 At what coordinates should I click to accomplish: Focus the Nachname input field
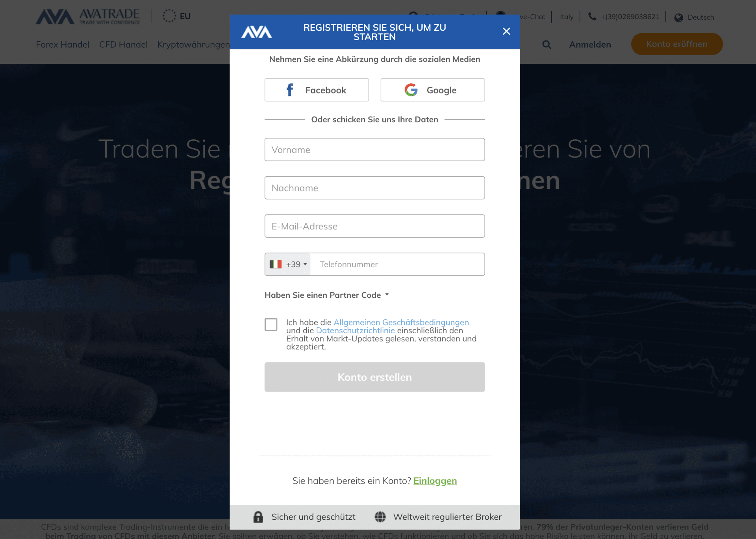pos(374,188)
